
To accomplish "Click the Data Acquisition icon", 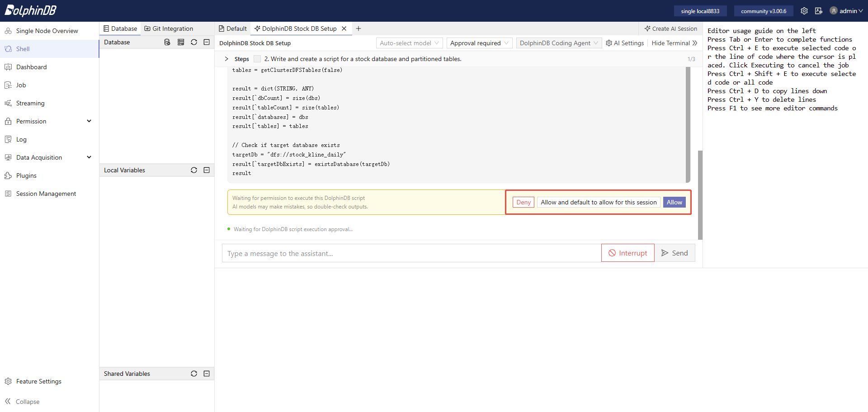I will [x=8, y=157].
